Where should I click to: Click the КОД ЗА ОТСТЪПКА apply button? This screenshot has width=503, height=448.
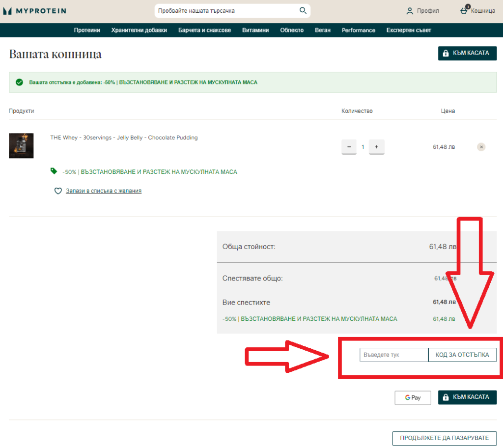462,355
